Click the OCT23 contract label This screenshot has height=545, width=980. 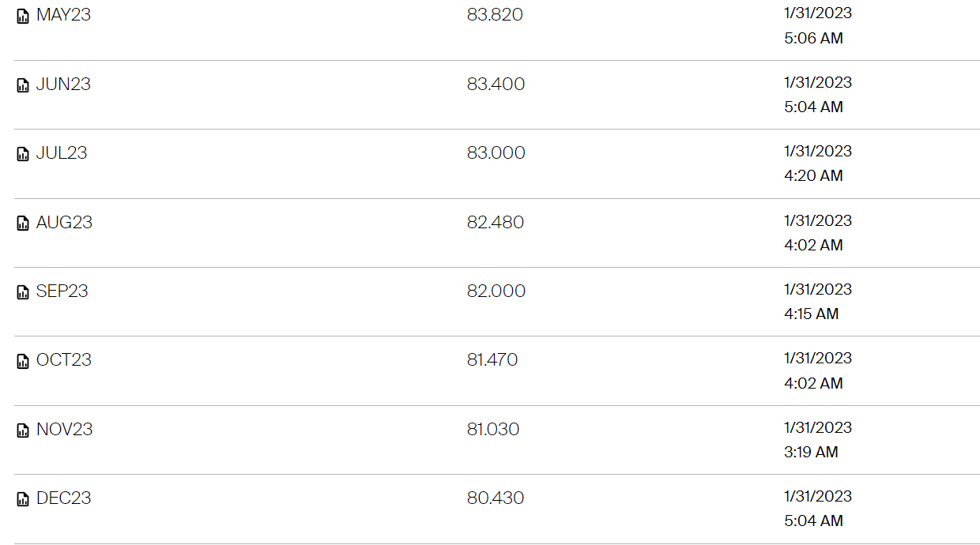pos(64,359)
